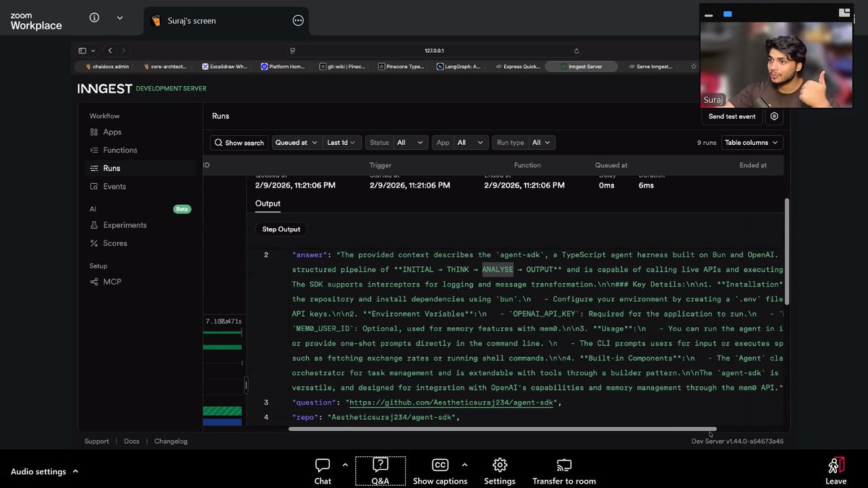Screen dimensions: 868x488
Task: Click the Show search button
Action: click(x=239, y=143)
